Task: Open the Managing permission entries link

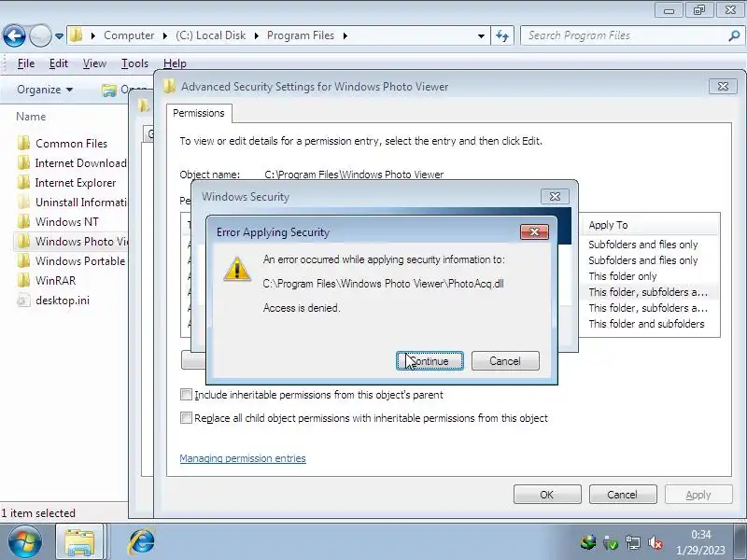Action: (243, 458)
